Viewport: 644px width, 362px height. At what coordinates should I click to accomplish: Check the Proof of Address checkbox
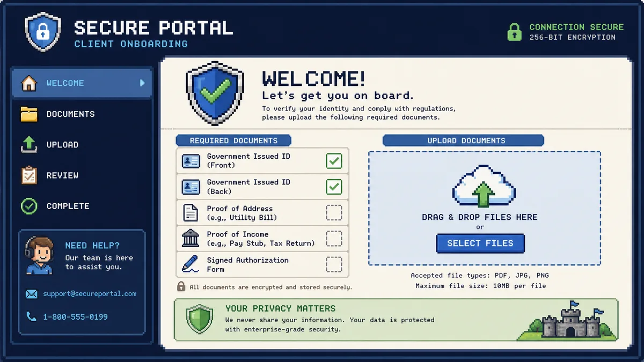pyautogui.click(x=334, y=213)
